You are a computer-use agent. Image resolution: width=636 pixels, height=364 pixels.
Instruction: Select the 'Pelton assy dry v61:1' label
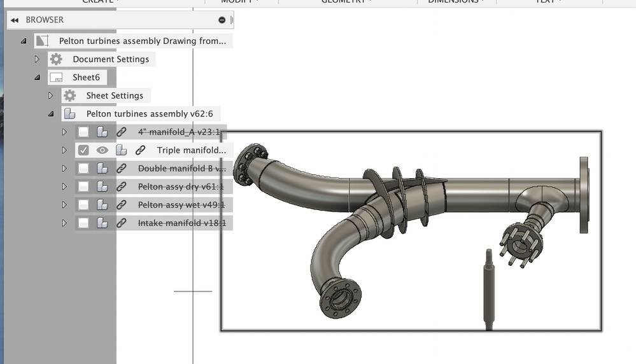coord(181,187)
